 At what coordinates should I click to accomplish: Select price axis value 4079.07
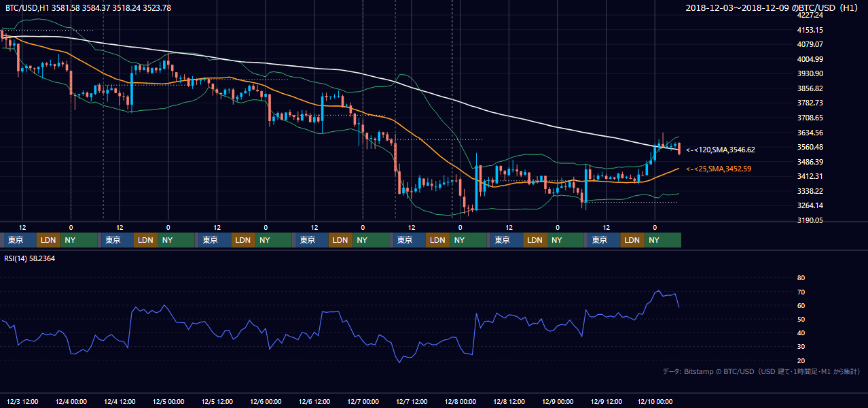(x=810, y=44)
